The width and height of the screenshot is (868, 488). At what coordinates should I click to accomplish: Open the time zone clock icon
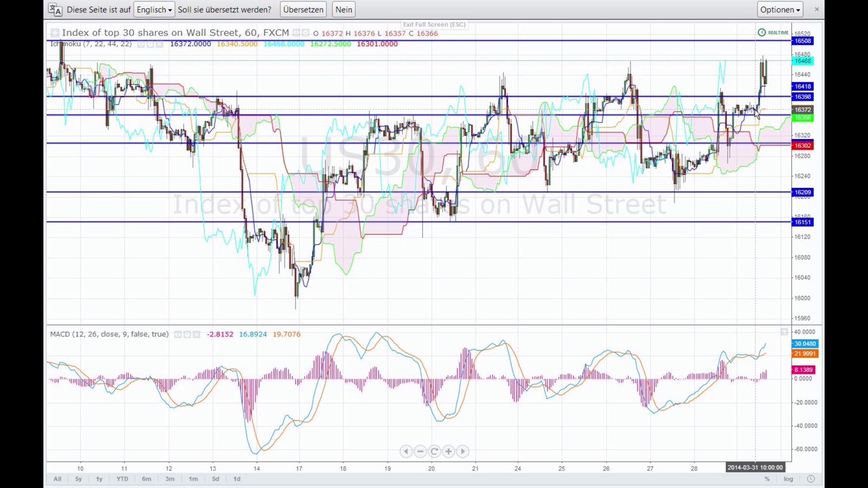pos(810,479)
